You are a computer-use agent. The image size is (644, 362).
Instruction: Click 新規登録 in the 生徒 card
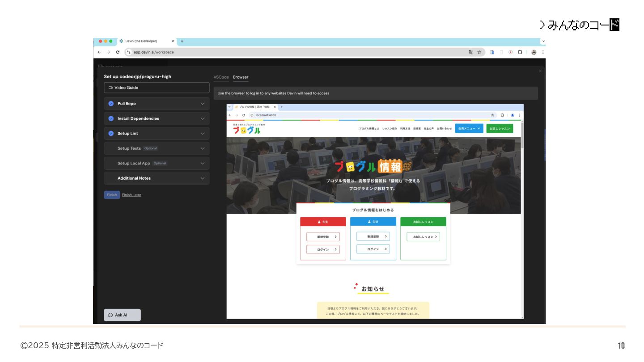(x=373, y=236)
